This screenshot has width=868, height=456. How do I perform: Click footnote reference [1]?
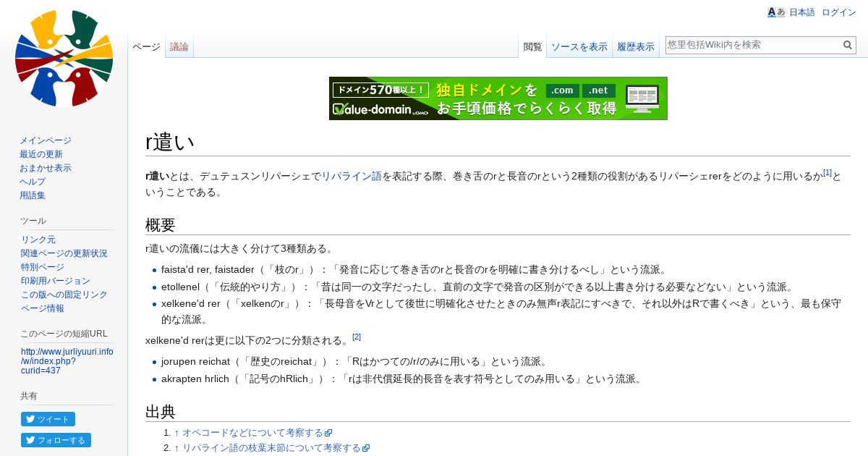point(827,172)
